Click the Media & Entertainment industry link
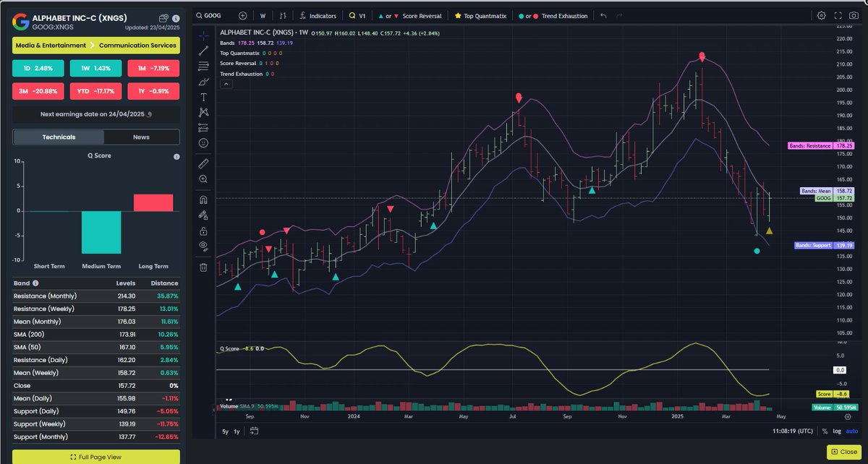Screen dimensions: 868x464 point(51,46)
